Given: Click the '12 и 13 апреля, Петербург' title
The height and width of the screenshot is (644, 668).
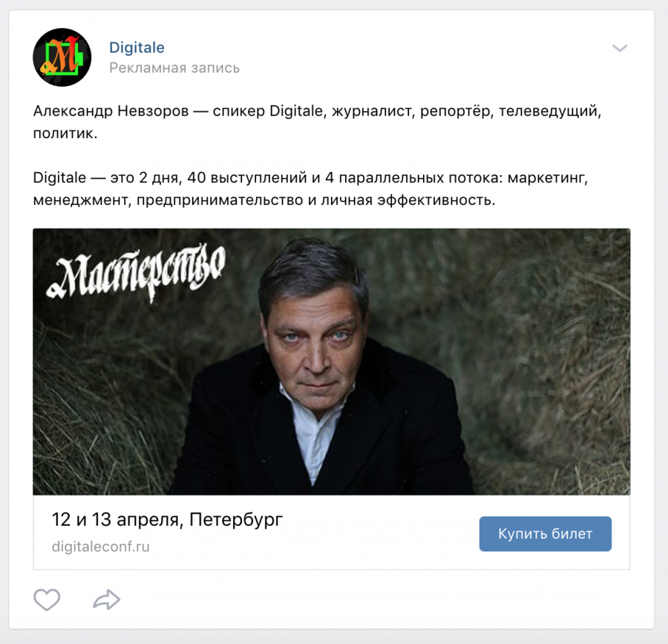Looking at the screenshot, I should pos(167,519).
